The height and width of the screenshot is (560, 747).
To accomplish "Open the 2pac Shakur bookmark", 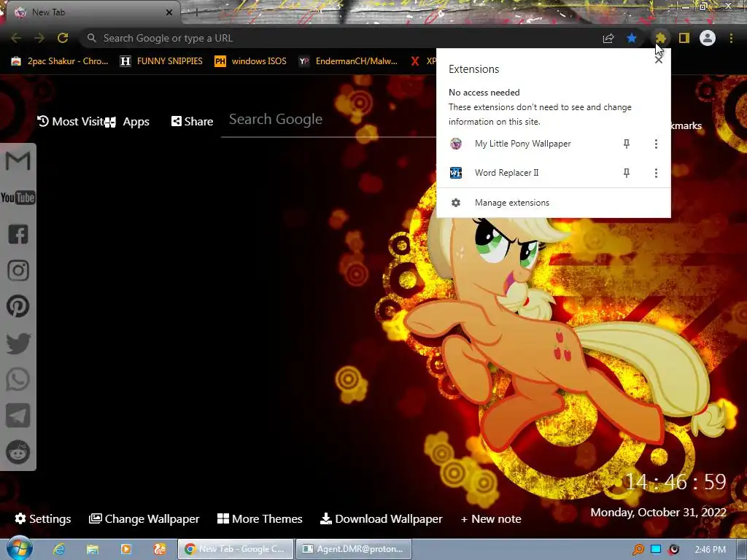I will pyautogui.click(x=60, y=61).
